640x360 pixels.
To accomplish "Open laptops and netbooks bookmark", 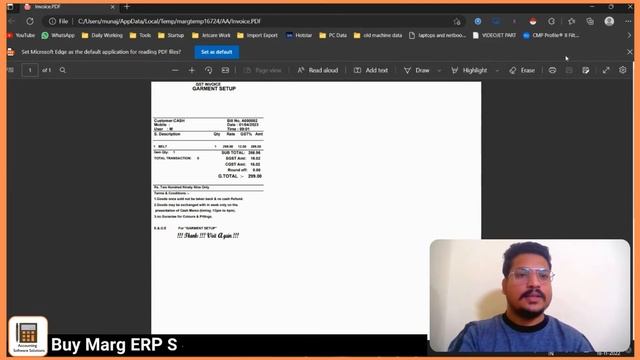I will pos(437,36).
